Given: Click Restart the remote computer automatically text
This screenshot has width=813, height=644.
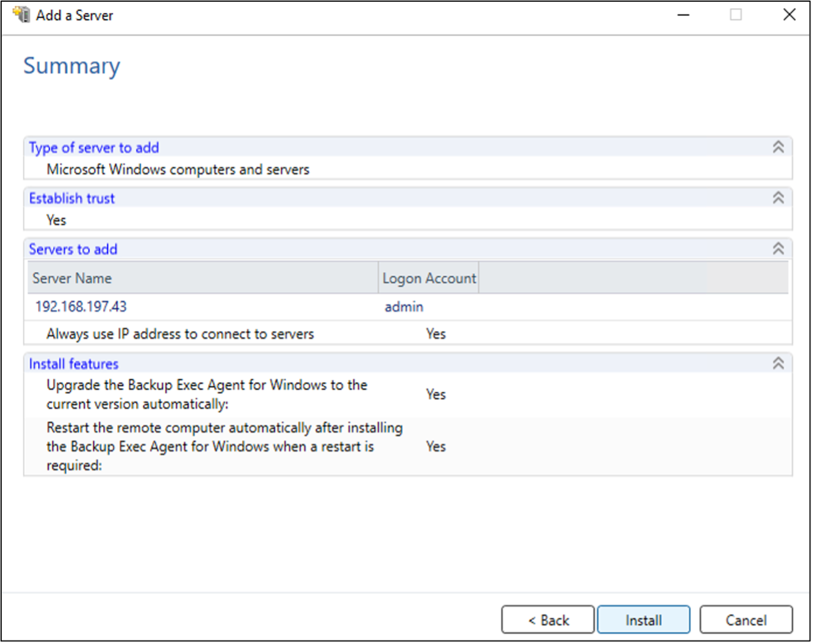Looking at the screenshot, I should 225,446.
